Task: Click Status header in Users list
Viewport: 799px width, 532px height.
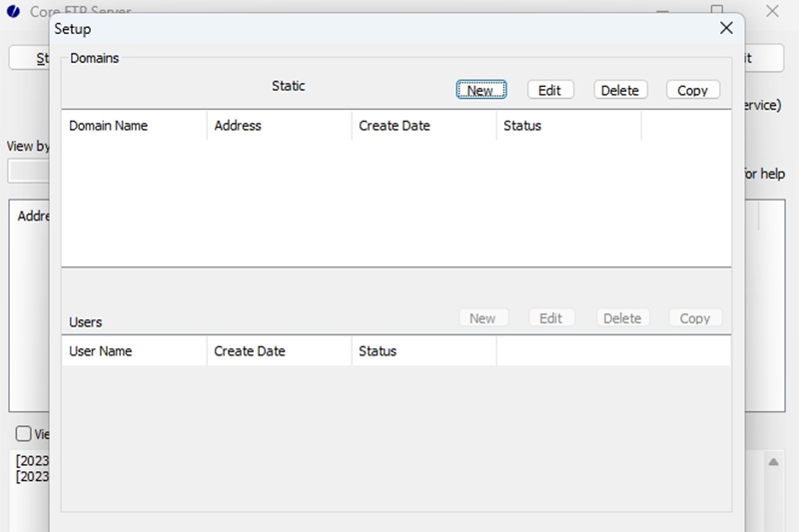Action: click(423, 351)
